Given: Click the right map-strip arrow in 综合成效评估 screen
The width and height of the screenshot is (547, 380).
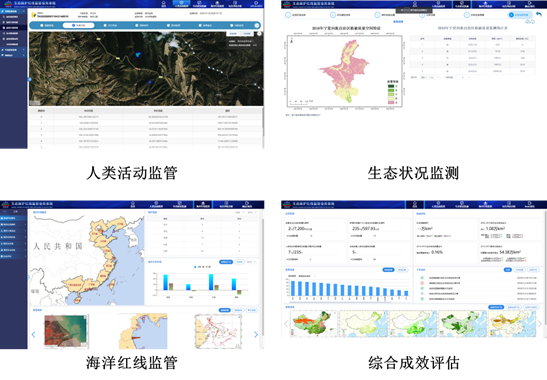Looking at the screenshot, I should click(540, 324).
